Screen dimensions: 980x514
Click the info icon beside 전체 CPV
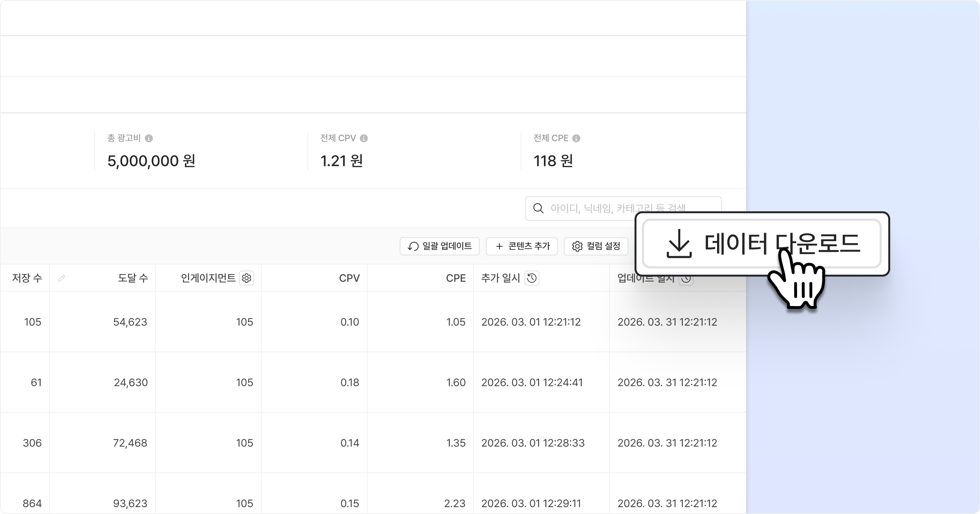[x=364, y=138]
